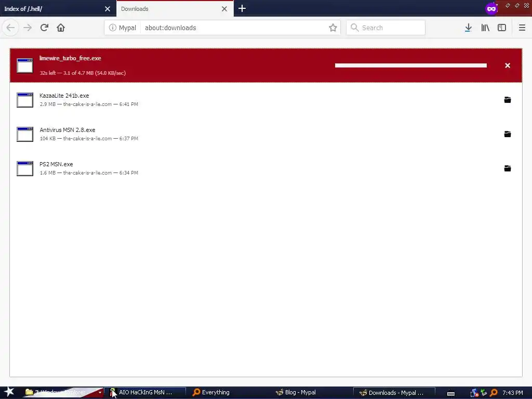Click the private browsing mask icon

(x=491, y=9)
